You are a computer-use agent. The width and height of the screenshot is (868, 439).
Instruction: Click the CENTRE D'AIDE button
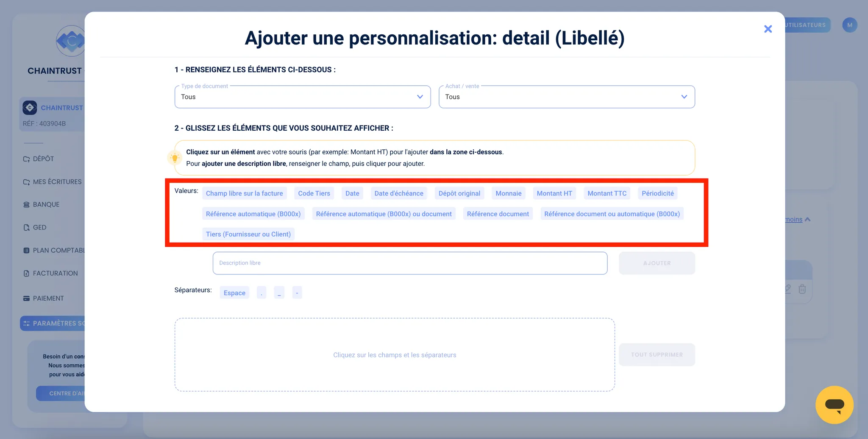click(61, 393)
